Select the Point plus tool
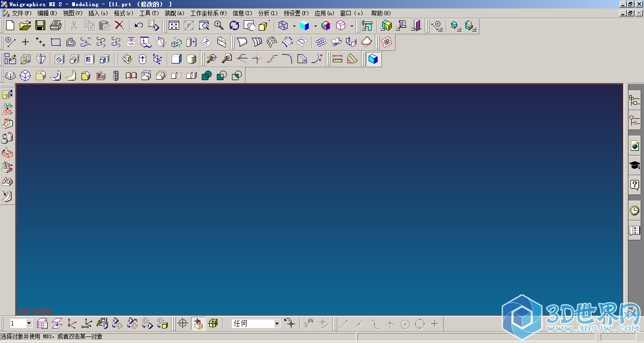Viewport: 644px width, 343px height. (25, 42)
